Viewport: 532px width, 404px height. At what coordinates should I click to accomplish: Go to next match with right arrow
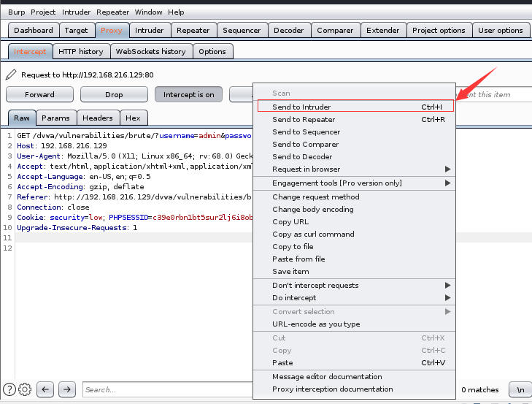(67, 389)
